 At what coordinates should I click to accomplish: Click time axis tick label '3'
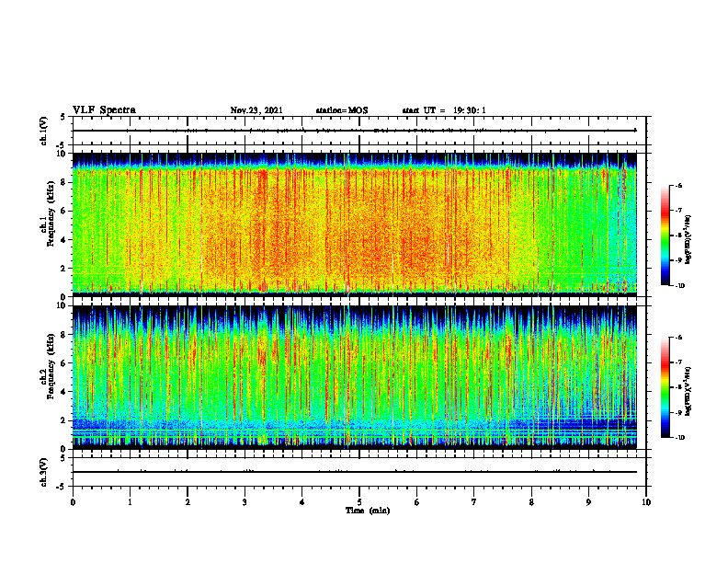245,502
